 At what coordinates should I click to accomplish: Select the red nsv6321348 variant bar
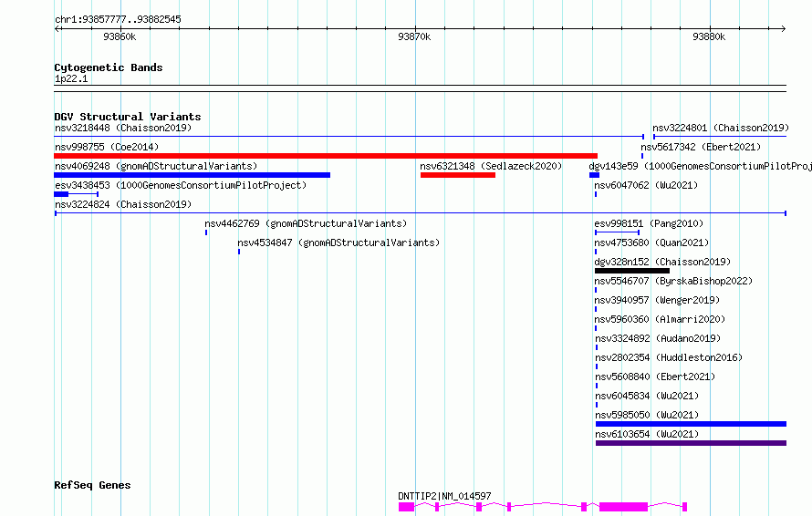pos(458,175)
